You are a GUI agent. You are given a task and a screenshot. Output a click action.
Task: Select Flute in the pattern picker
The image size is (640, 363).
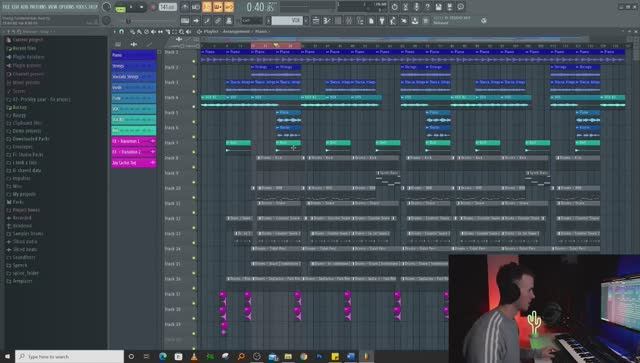pyautogui.click(x=134, y=98)
